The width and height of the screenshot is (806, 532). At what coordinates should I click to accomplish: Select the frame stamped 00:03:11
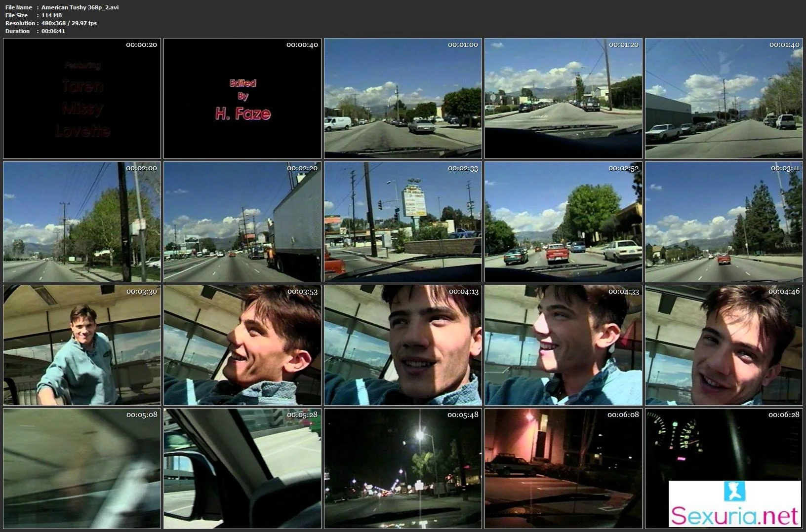point(724,222)
